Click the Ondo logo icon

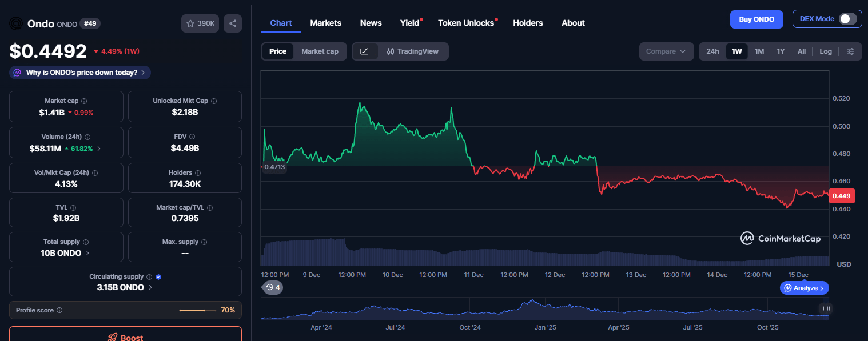(x=17, y=23)
